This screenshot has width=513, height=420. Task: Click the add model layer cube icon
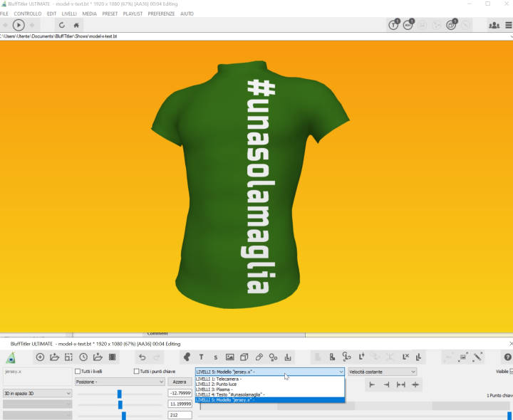[x=244, y=357]
